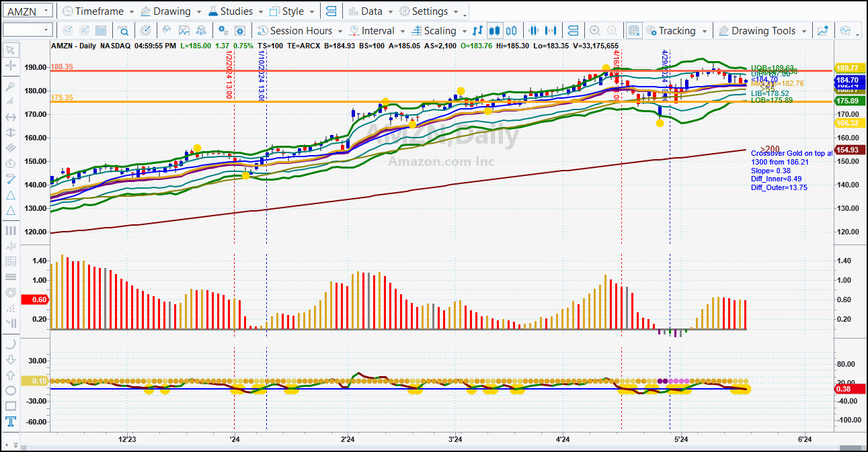The width and height of the screenshot is (868, 452).
Task: Open the Data menu
Action: click(x=370, y=11)
